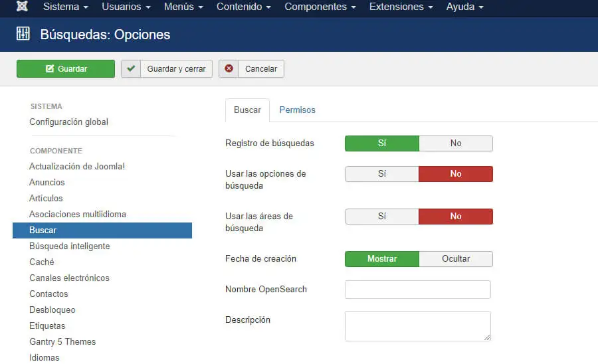Select Ocultar for Fecha de creación
This screenshot has height=364, width=598.
[456, 259]
